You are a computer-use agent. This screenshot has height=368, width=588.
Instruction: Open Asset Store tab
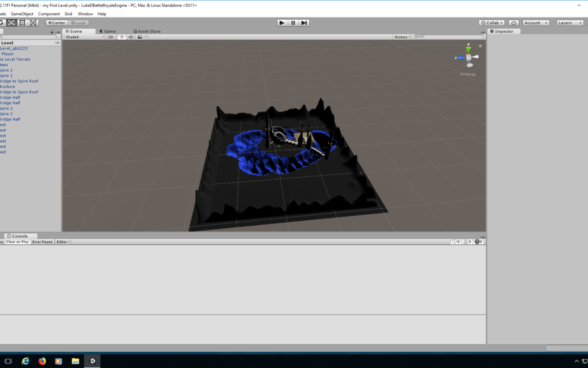147,32
